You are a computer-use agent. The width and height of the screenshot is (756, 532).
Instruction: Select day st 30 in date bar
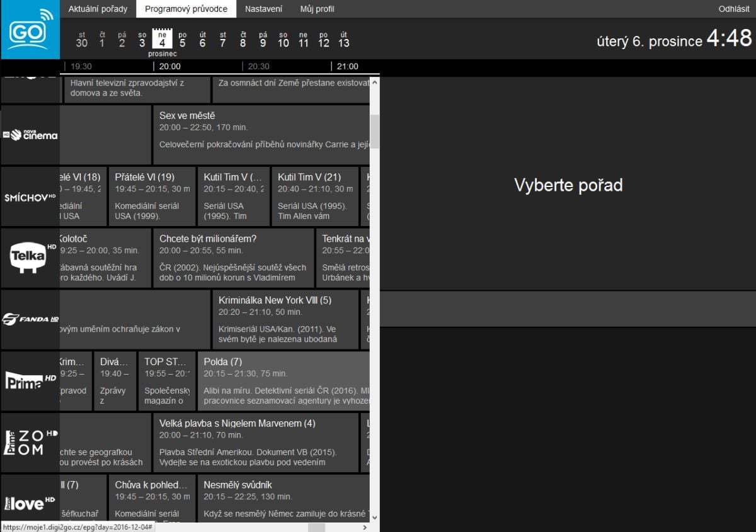[81, 38]
